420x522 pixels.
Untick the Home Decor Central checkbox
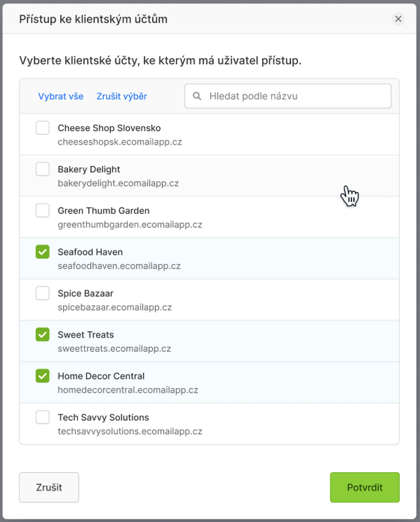point(43,376)
